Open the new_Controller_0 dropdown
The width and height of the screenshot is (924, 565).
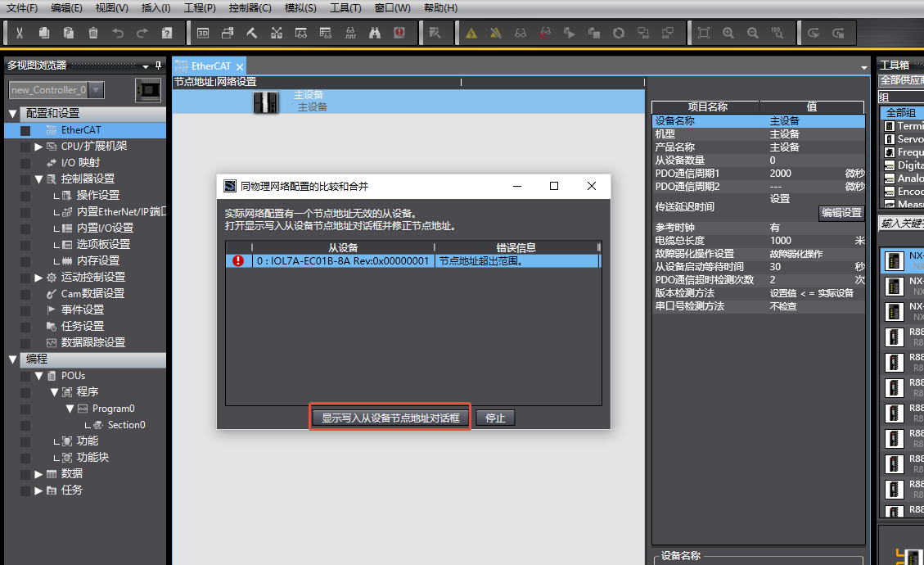pyautogui.click(x=96, y=89)
